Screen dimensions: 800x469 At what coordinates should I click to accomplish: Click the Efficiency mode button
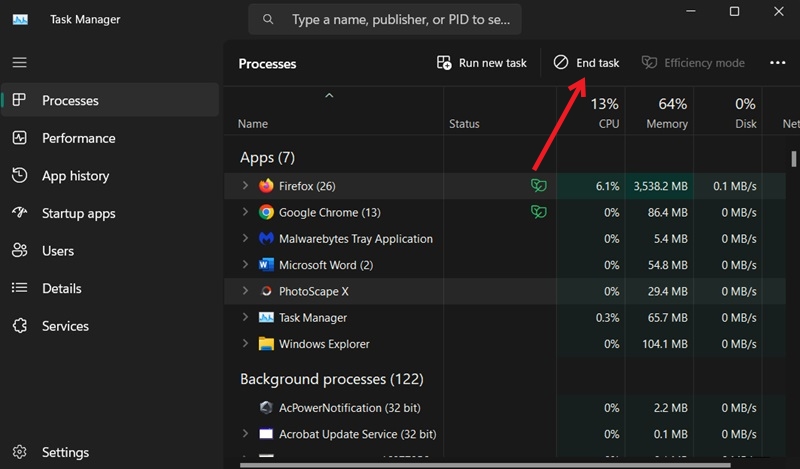pos(693,63)
